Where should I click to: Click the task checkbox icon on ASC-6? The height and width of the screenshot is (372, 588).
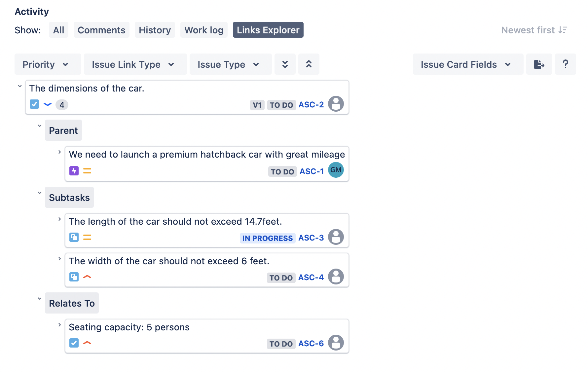(x=74, y=343)
